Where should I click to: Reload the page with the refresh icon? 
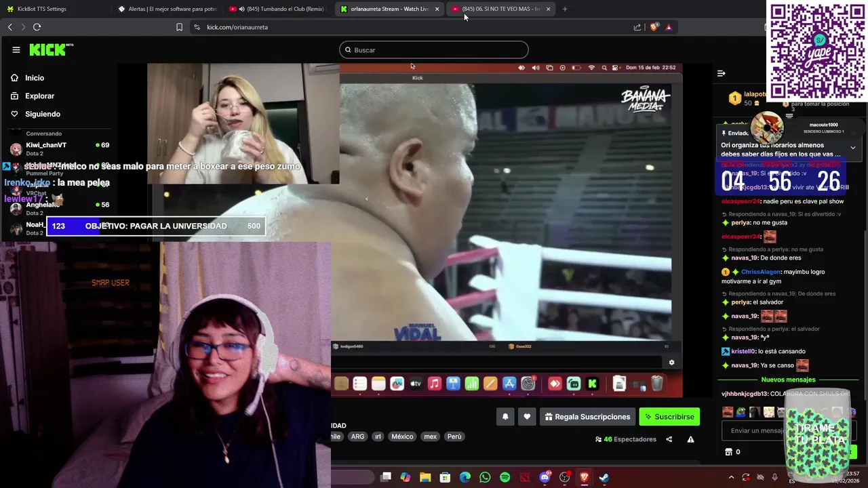click(x=37, y=27)
